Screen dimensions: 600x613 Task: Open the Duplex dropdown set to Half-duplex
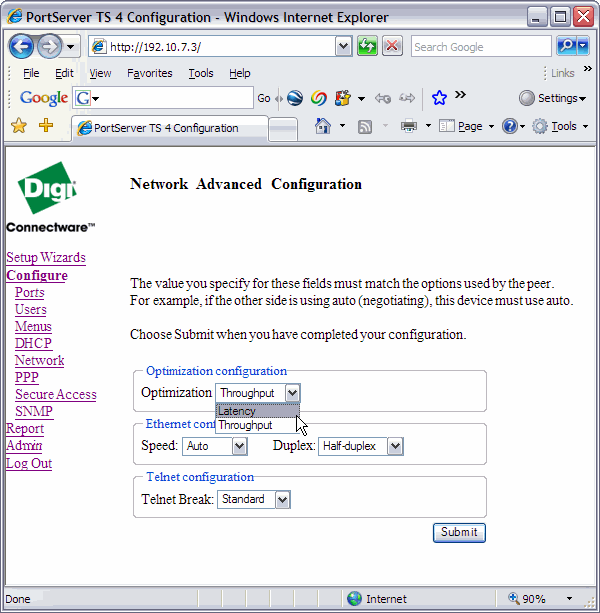pos(360,446)
